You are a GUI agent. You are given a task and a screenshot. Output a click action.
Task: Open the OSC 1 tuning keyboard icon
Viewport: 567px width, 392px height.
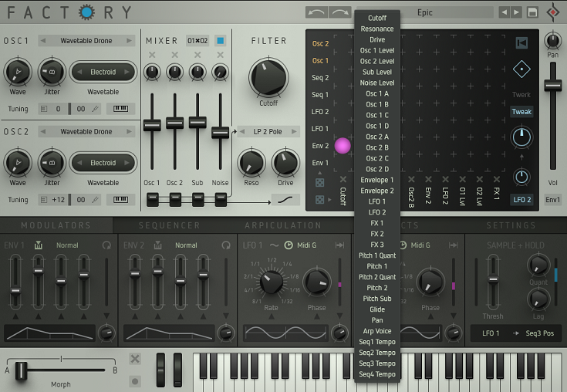click(x=120, y=109)
